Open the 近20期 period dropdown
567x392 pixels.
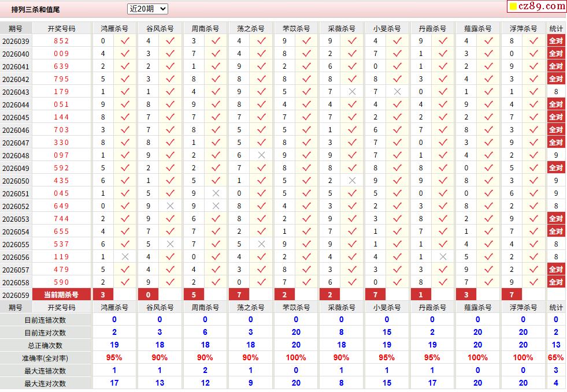(147, 9)
